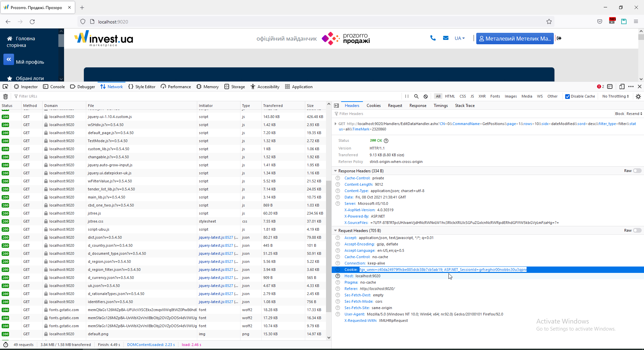Clear the network log with trash icon
Screen dimensions: 644x350
[x=5, y=97]
